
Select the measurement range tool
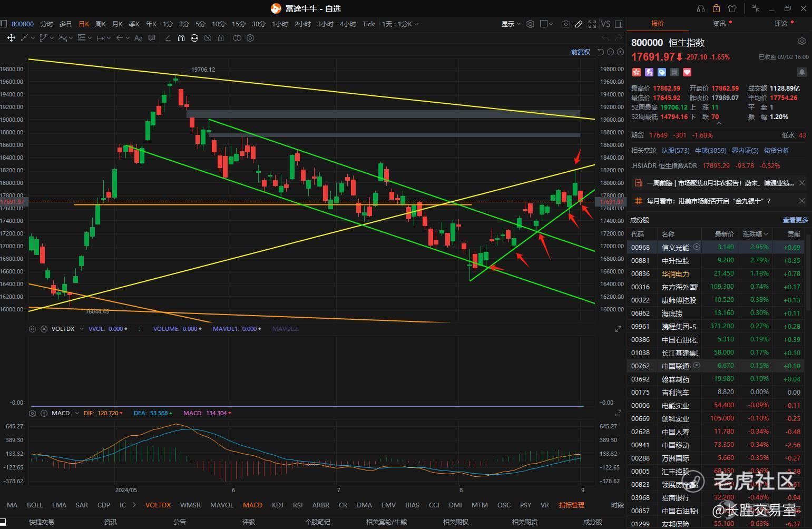point(101,38)
